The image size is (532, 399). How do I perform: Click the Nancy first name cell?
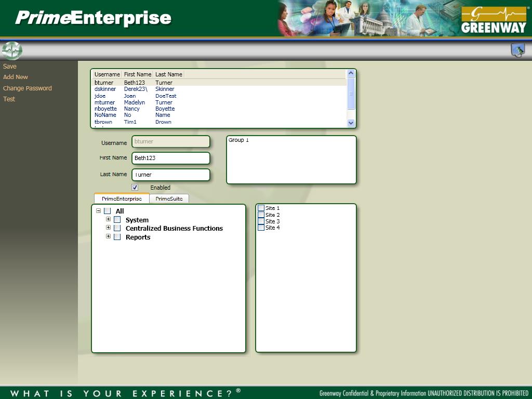131,109
